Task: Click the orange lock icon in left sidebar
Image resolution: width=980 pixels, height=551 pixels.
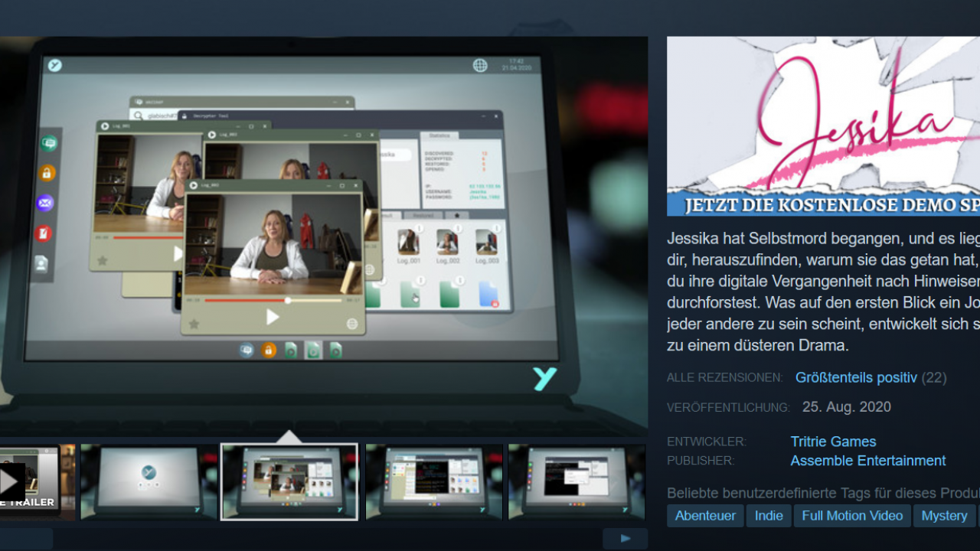Action: click(47, 173)
